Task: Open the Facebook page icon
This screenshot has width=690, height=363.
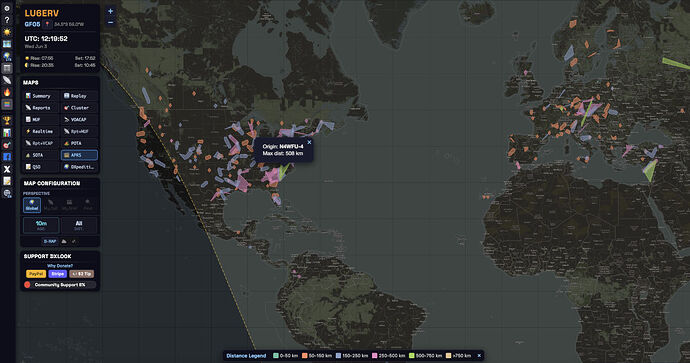Action: click(7, 157)
